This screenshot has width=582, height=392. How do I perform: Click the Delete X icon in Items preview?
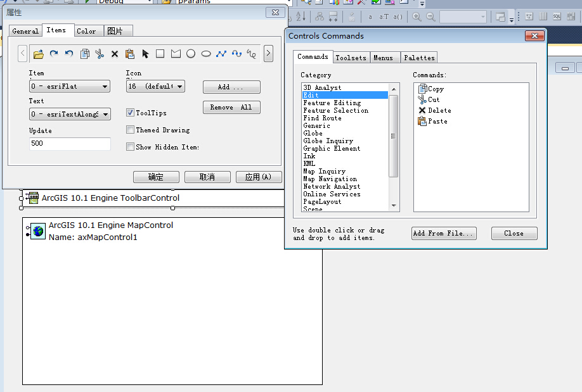coord(115,54)
